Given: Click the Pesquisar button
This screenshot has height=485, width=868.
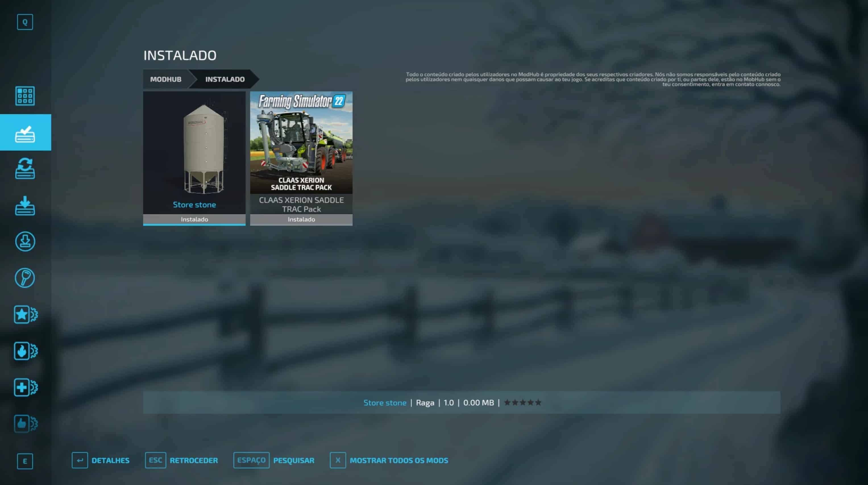Looking at the screenshot, I should coord(274,460).
